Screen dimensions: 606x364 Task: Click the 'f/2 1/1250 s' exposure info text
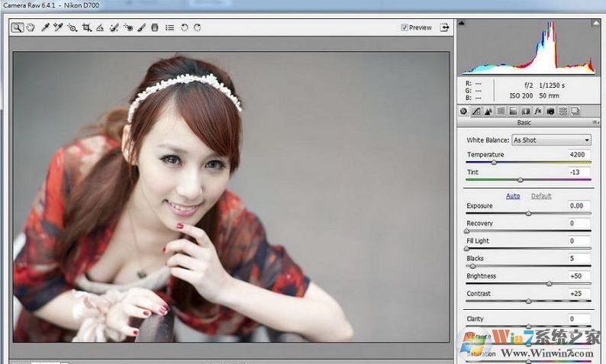pos(544,85)
